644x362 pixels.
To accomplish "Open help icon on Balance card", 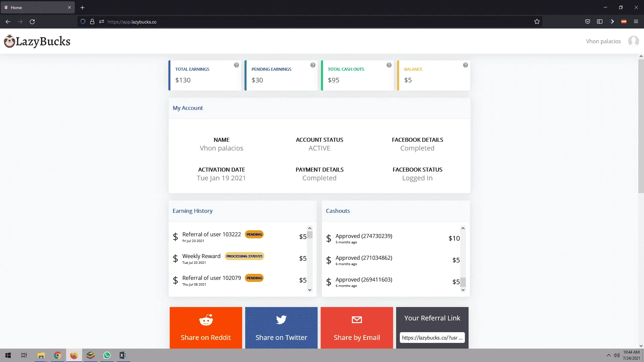I will pos(466,65).
